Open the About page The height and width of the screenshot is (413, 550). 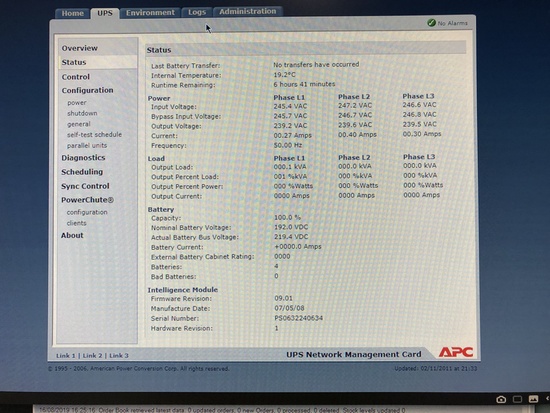pyautogui.click(x=72, y=235)
